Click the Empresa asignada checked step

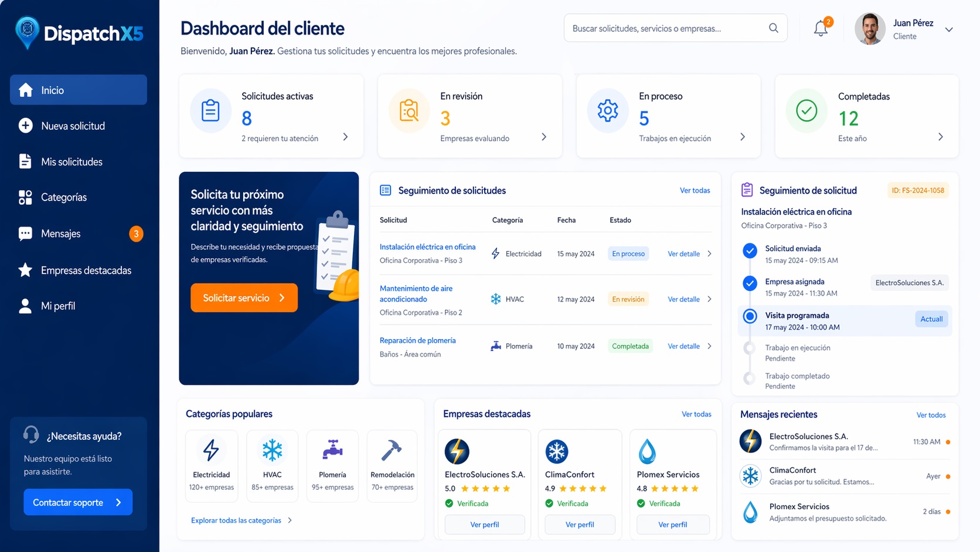tap(750, 284)
